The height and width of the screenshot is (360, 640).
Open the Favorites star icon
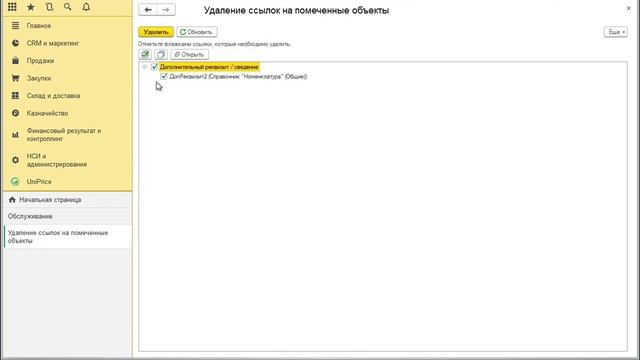(x=31, y=7)
